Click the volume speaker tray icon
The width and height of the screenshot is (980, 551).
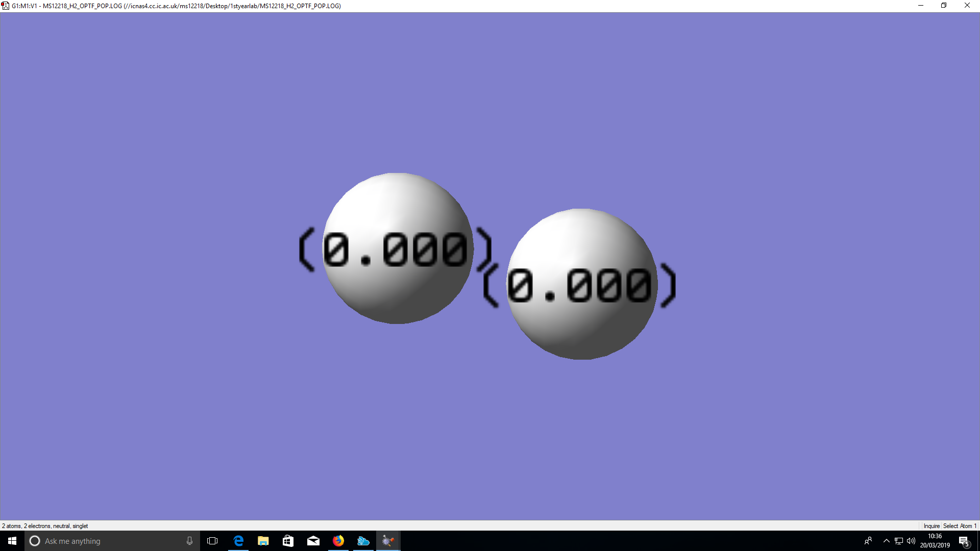click(911, 541)
